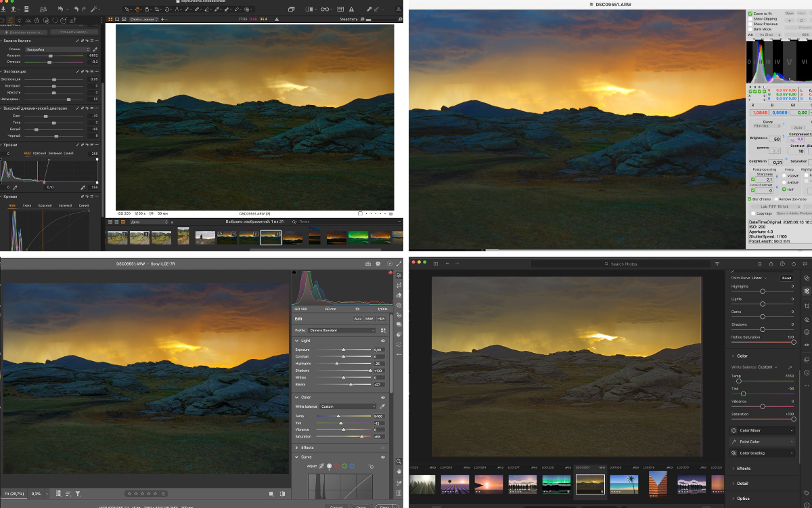Select the Zoom magnifier tool in Camera Raw

tap(399, 461)
